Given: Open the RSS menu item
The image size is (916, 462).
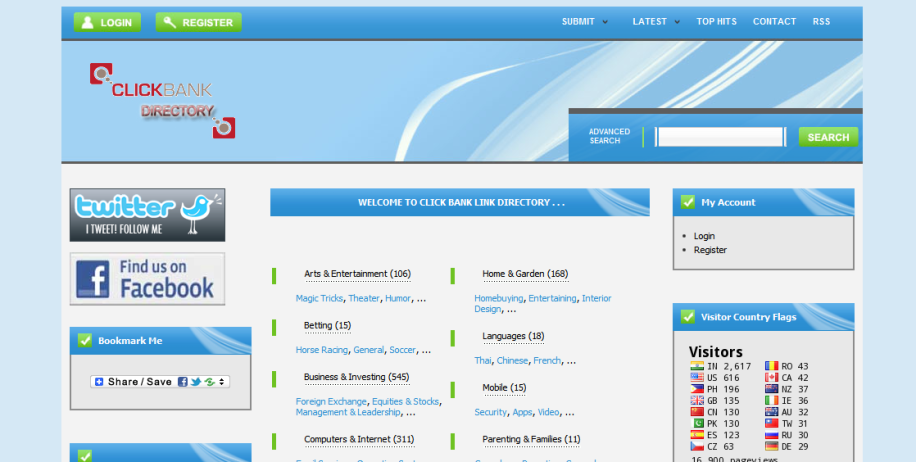Looking at the screenshot, I should point(821,22).
